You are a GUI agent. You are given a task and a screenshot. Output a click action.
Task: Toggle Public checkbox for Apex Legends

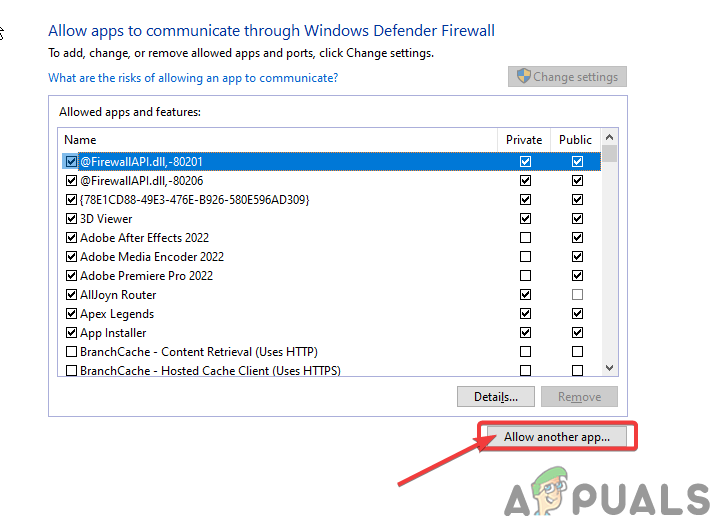pos(578,314)
